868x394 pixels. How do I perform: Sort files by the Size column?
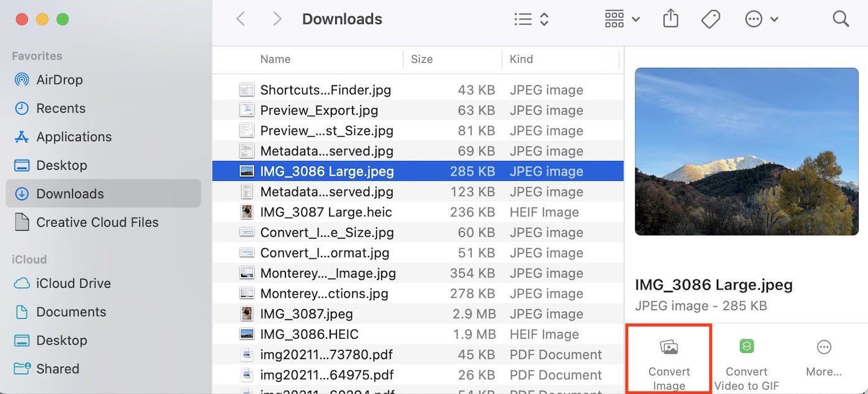pos(422,59)
